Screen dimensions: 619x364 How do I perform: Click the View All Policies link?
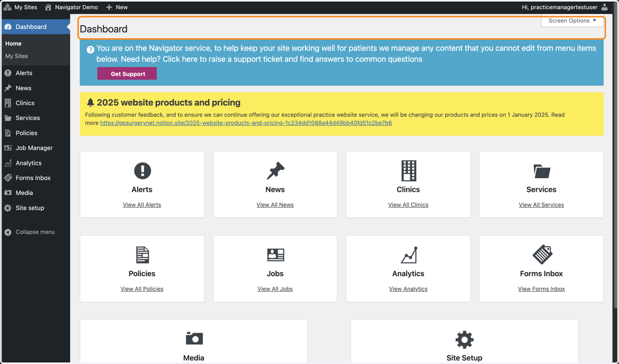pos(142,289)
